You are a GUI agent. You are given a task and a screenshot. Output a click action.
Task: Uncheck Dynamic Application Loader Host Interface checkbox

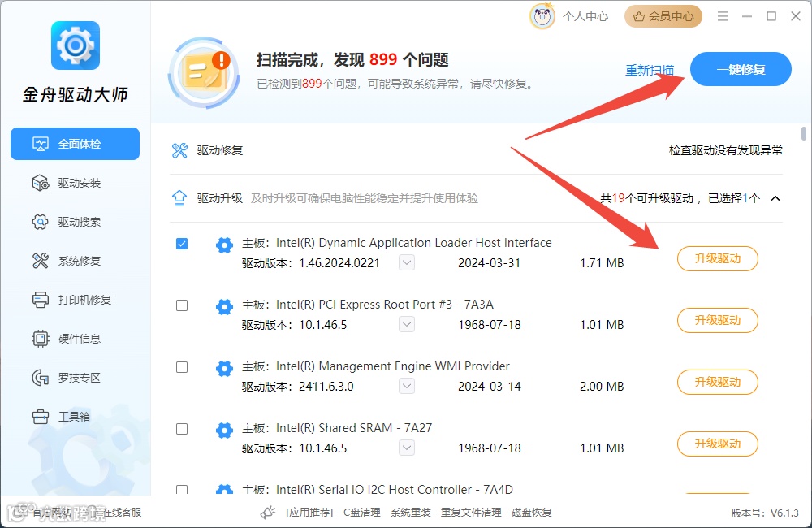182,244
